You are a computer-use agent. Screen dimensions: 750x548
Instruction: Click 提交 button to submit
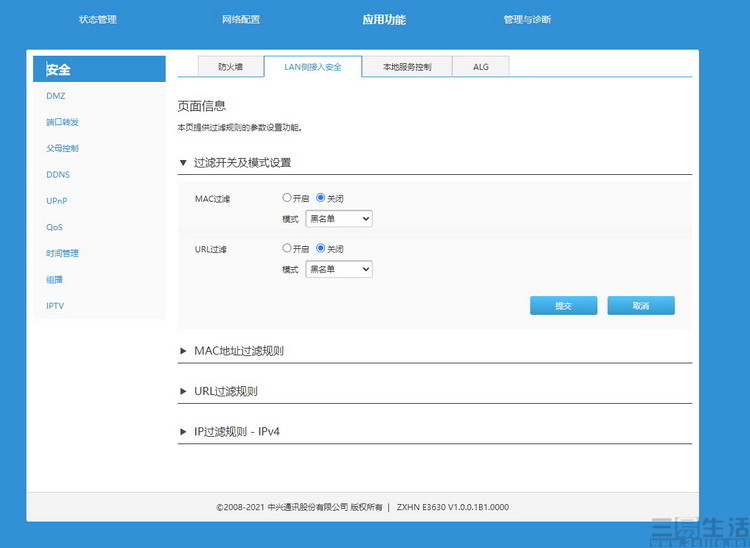pos(563,306)
